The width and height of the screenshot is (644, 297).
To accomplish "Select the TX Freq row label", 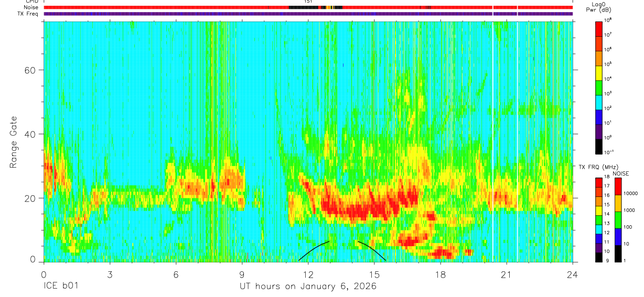I will click(28, 14).
